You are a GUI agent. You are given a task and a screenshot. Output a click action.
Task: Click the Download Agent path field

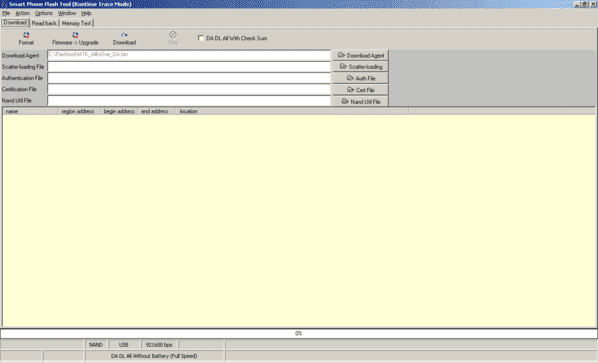189,55
